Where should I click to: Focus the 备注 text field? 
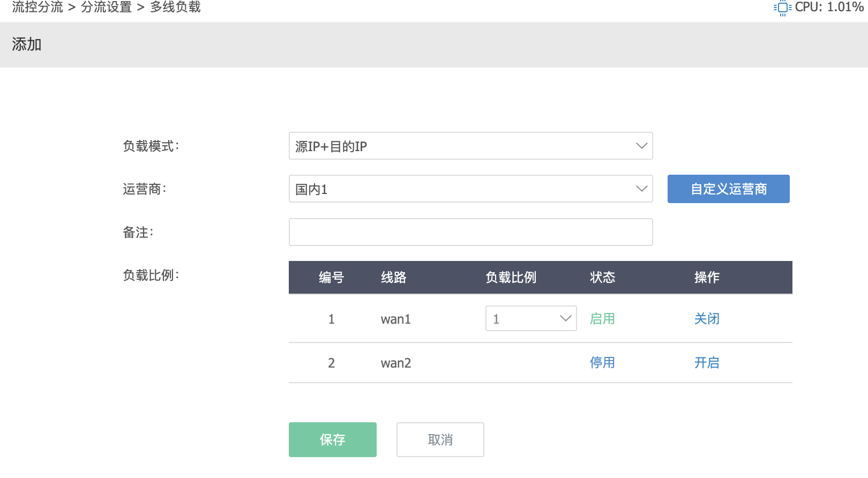(x=470, y=232)
